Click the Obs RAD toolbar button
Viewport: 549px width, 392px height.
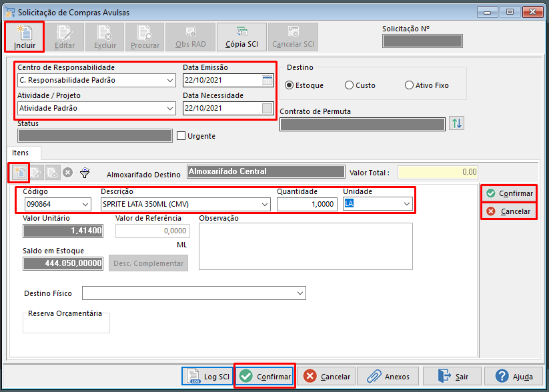point(191,37)
